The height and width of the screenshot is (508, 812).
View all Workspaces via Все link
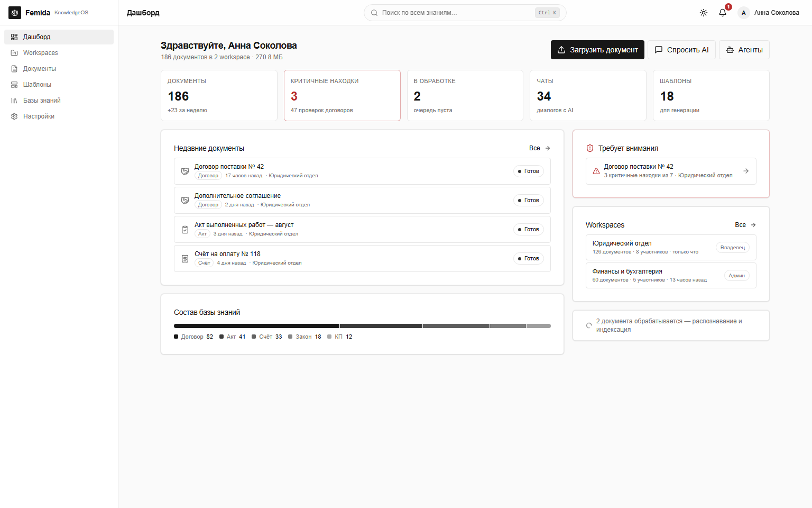pos(745,225)
